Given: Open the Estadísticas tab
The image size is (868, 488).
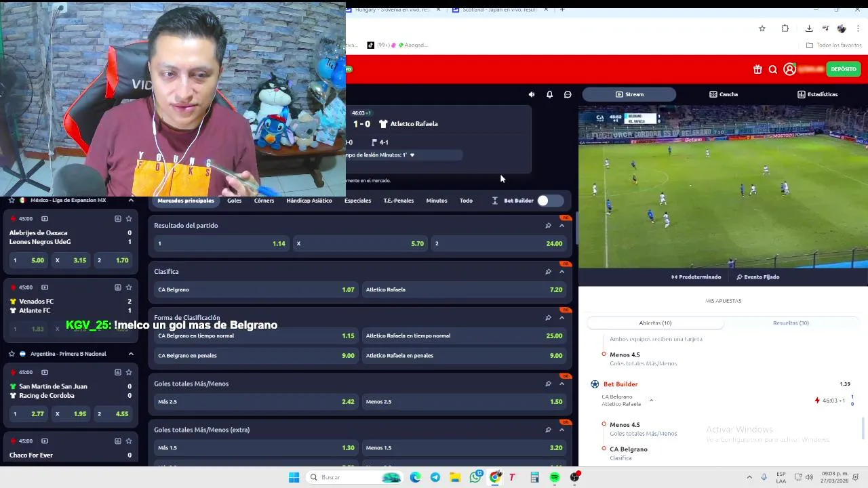Looking at the screenshot, I should 818,94.
